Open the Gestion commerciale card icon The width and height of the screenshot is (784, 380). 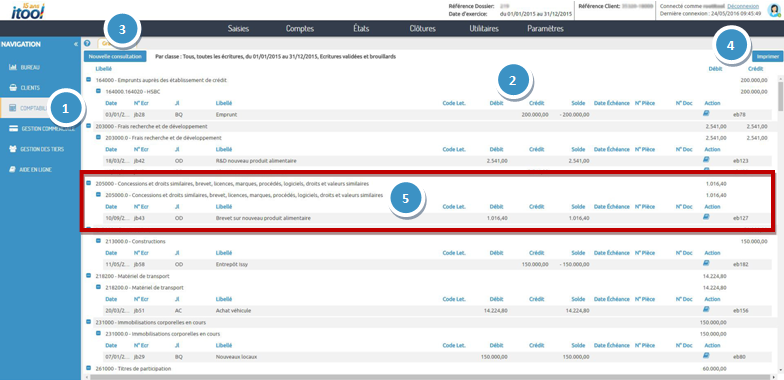[x=14, y=128]
